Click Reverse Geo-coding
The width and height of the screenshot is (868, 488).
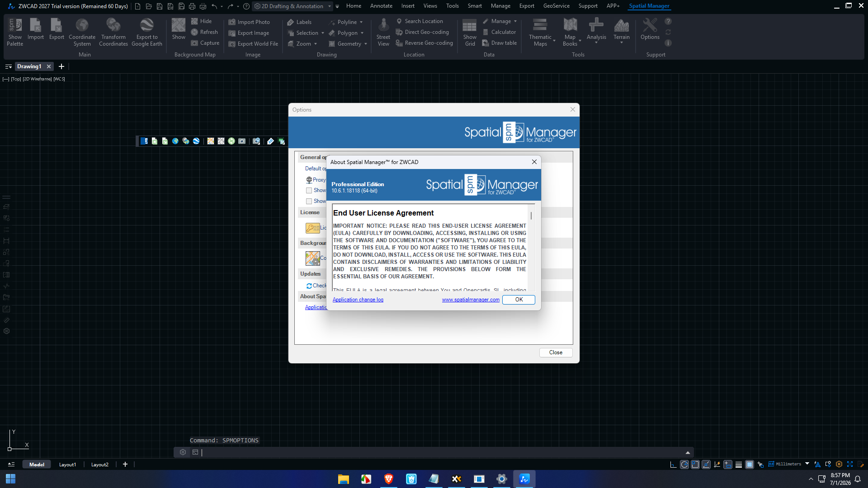[x=424, y=43]
